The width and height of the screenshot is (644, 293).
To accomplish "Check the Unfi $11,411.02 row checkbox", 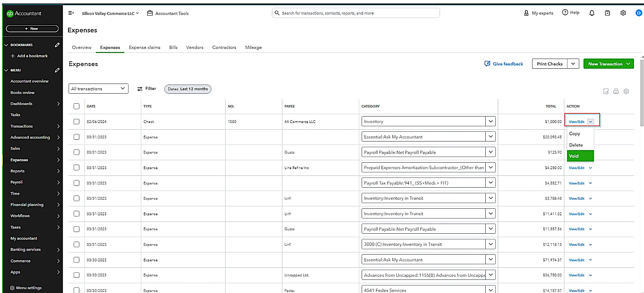I will pos(77,214).
